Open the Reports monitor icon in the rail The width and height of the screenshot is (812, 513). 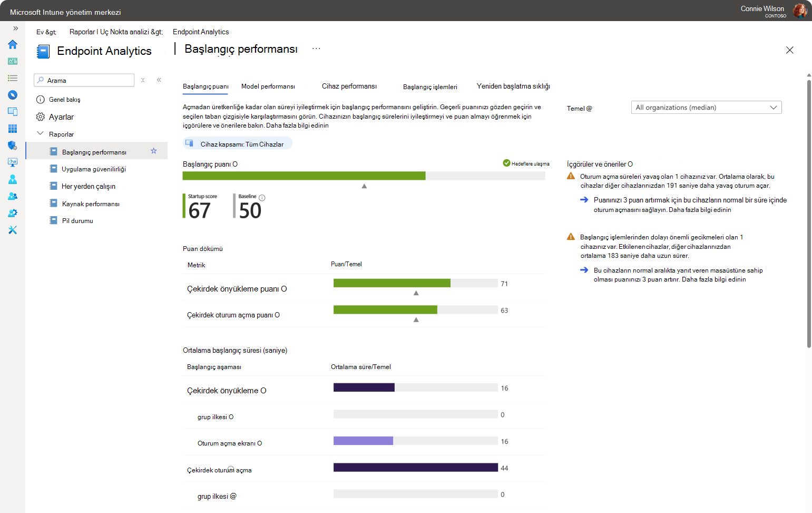pyautogui.click(x=13, y=162)
